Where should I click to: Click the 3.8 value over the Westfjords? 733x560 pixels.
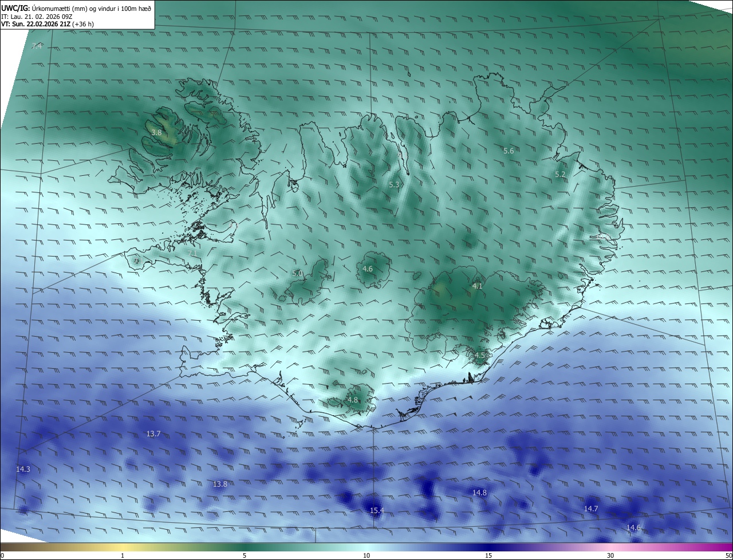click(156, 132)
